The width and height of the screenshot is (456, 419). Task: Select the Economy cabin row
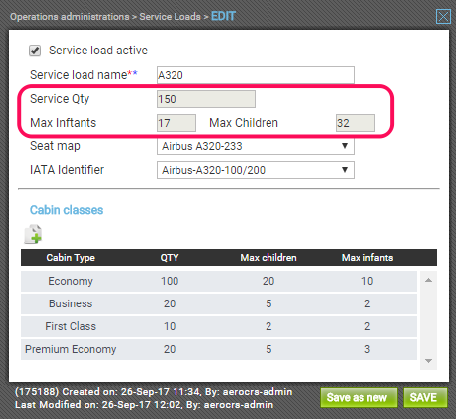point(219,281)
